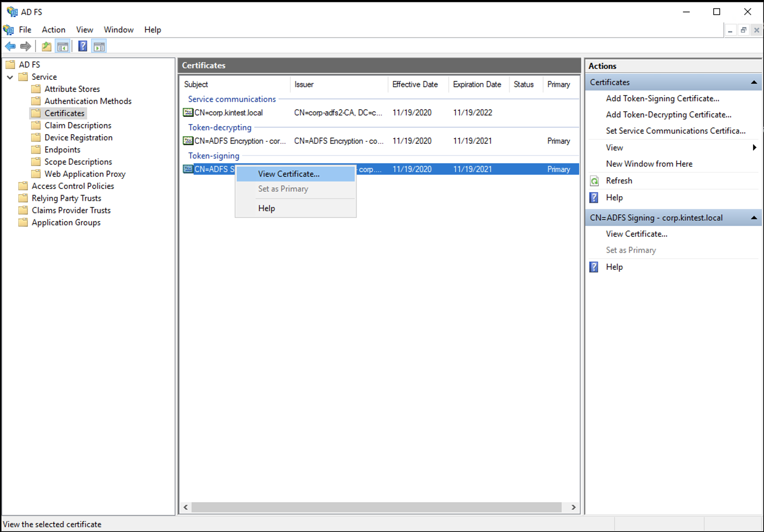Click the ADFS Encryption certificate icon
The width and height of the screenshot is (764, 532).
(188, 141)
